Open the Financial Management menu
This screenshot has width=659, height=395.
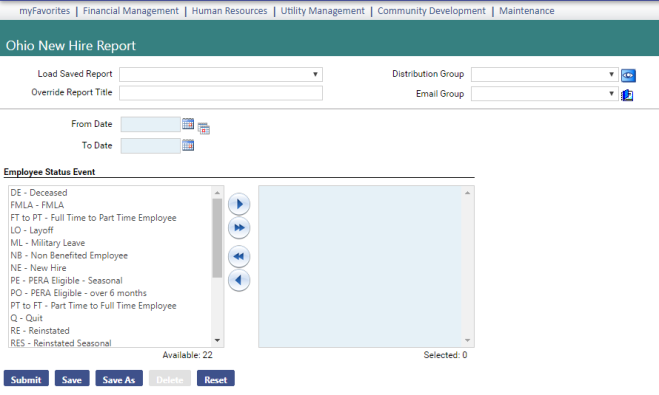pyautogui.click(x=131, y=11)
